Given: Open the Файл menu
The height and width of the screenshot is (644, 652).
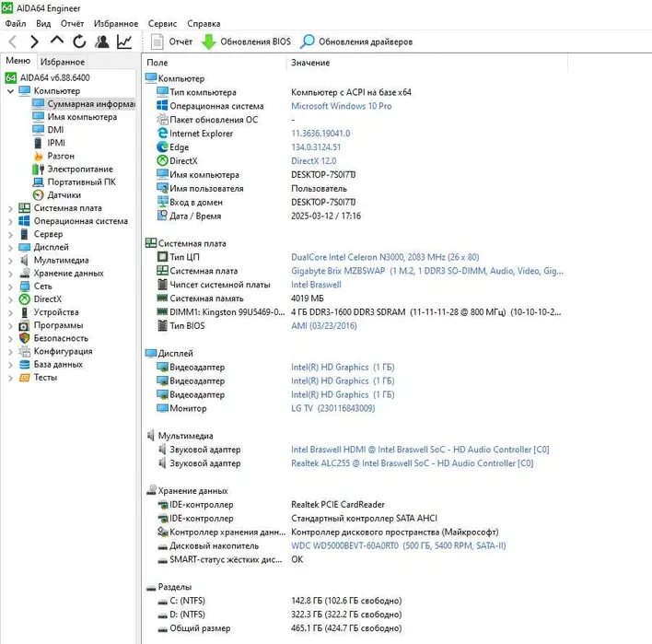Looking at the screenshot, I should [16, 24].
